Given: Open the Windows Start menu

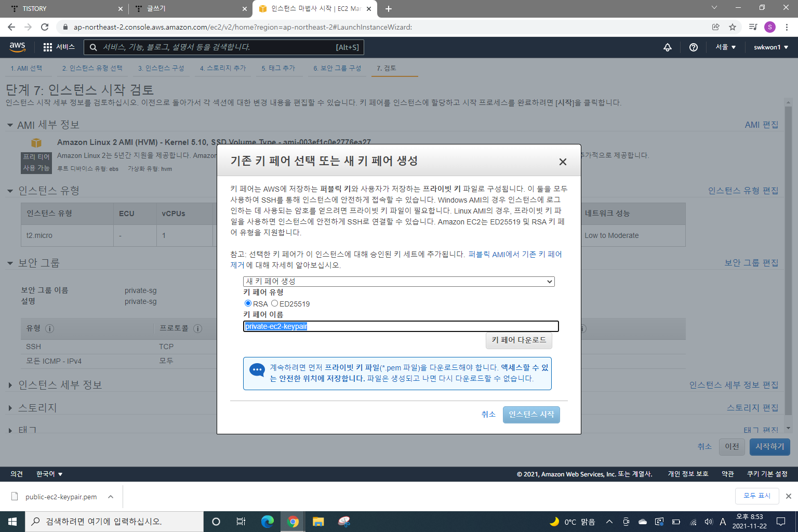Looking at the screenshot, I should (12, 522).
